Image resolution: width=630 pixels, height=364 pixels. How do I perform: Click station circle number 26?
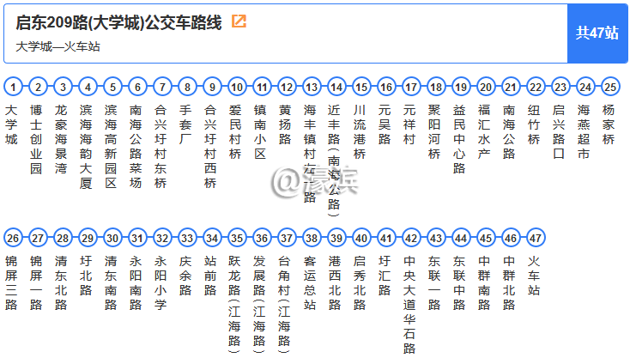pos(12,238)
